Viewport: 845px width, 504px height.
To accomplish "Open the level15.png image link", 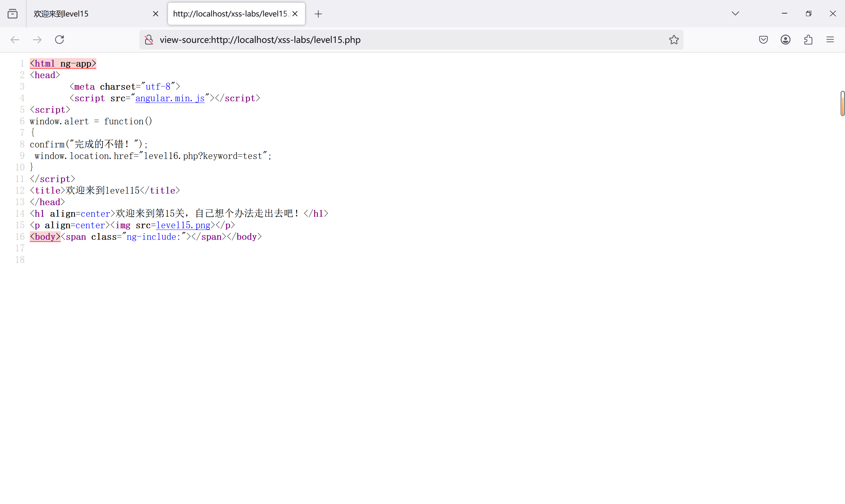I will click(183, 226).
